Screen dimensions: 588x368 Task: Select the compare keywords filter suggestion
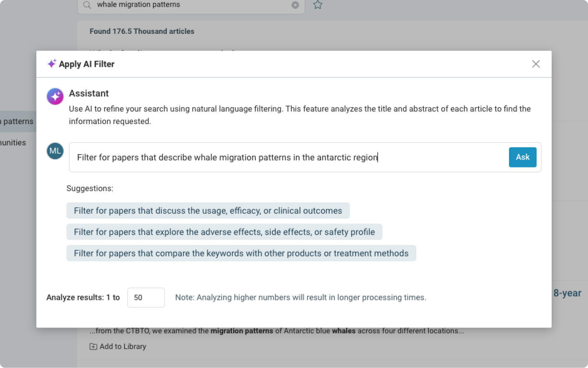(241, 254)
